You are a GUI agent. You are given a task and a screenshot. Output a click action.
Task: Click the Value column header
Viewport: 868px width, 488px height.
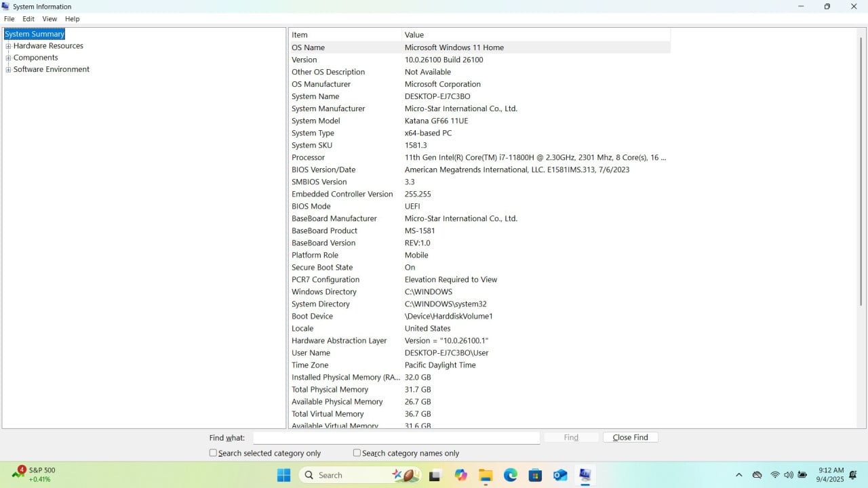[x=536, y=35]
